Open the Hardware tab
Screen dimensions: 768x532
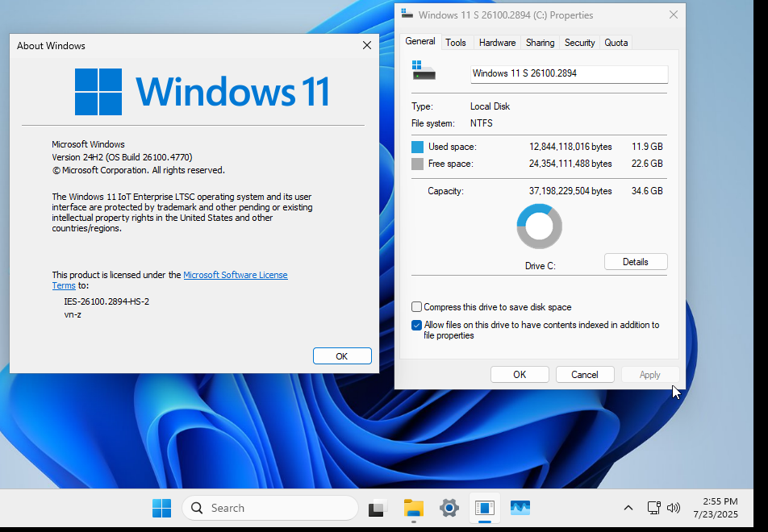(497, 43)
